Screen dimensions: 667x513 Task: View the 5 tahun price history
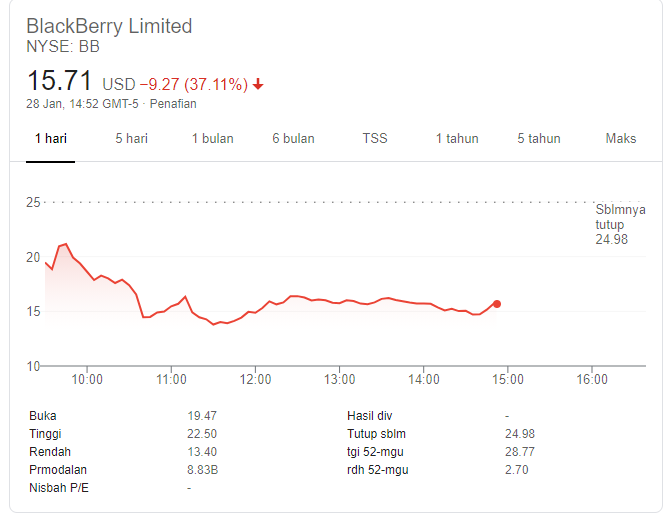point(539,139)
